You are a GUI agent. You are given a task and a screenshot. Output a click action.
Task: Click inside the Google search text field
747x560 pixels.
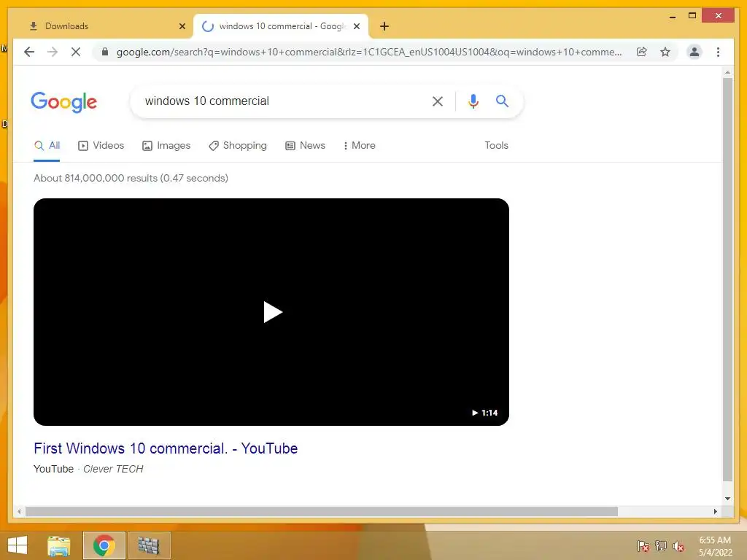tap(281, 101)
